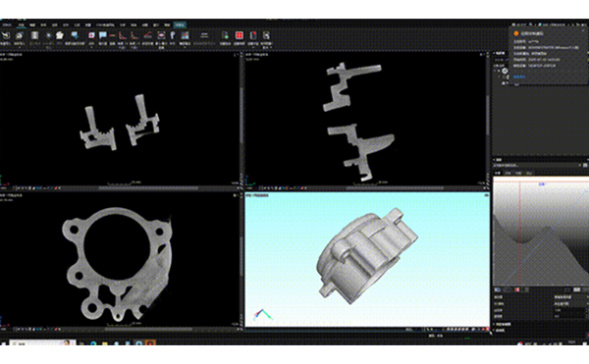Expand the second-to-last collapsed section under properties
Screen dimensions: 589x364
click(x=503, y=324)
